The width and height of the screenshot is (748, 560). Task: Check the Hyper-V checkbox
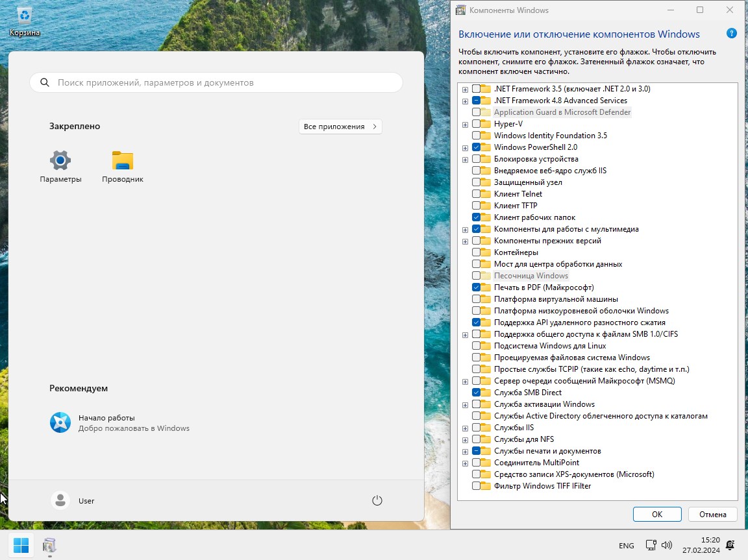(476, 124)
